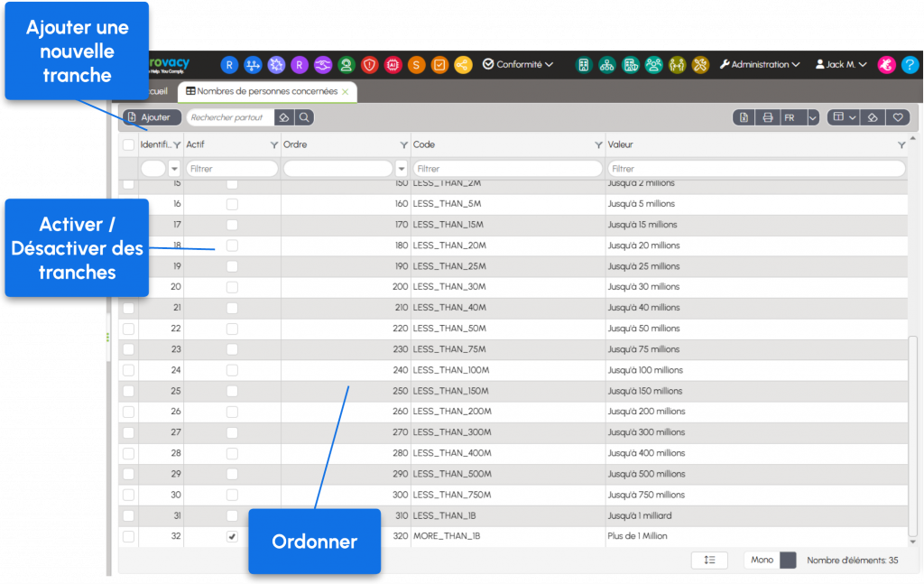The width and height of the screenshot is (924, 584).
Task: Click the table's vertical scrollbar thumb
Action: (913, 436)
